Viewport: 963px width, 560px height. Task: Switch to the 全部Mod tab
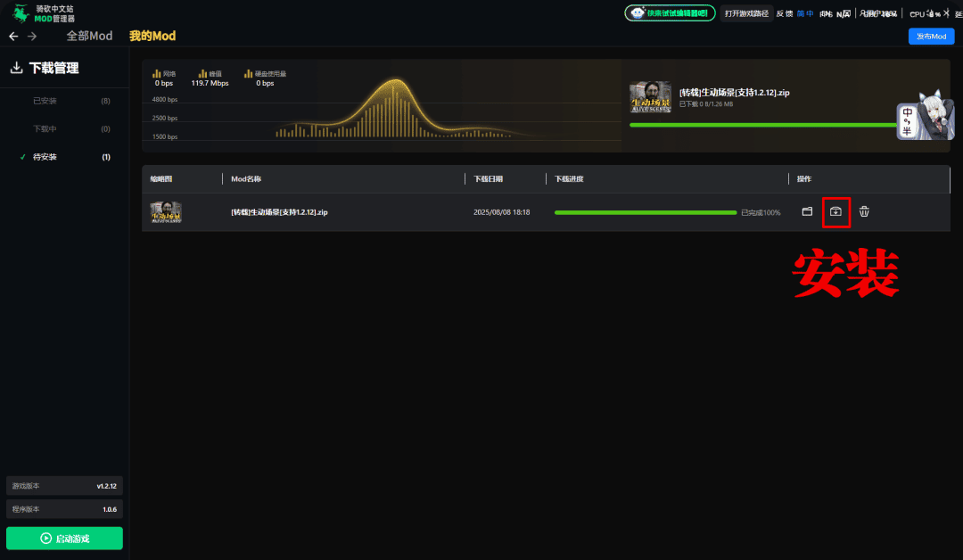click(x=89, y=37)
